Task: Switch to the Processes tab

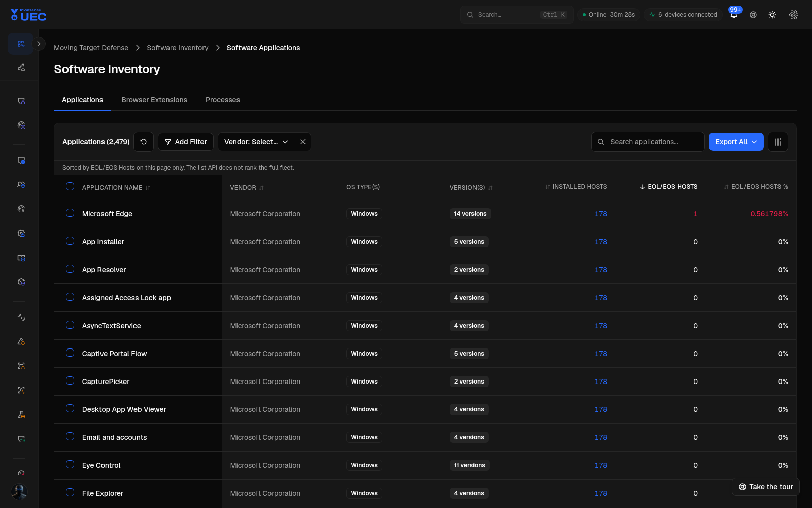Action: pyautogui.click(x=223, y=100)
